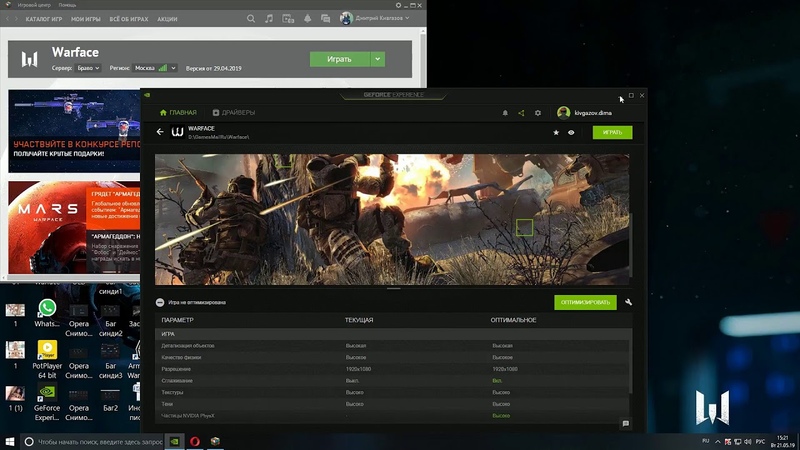
Task: Navigate forward in Game Center
Action: click(16, 19)
